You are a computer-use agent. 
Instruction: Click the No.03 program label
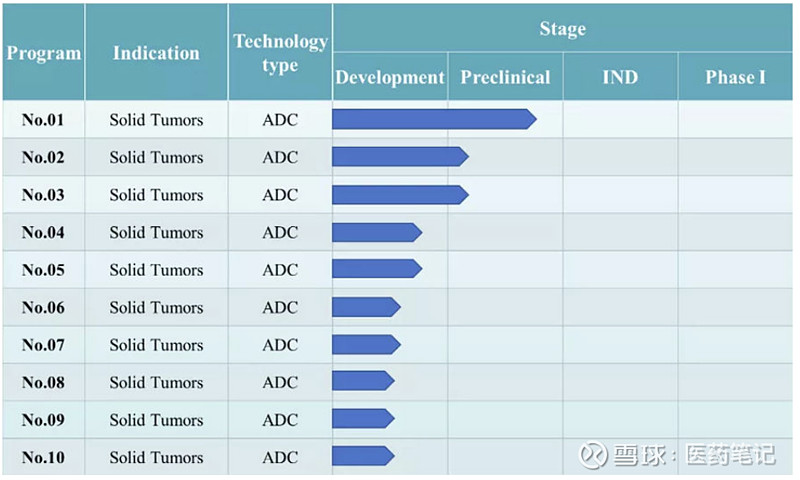[x=43, y=195]
